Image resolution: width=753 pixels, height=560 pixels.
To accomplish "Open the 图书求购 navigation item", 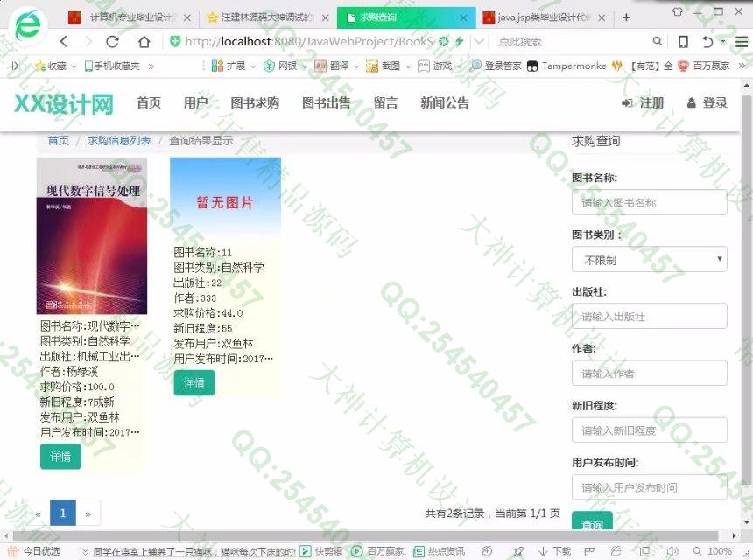I will coord(255,102).
